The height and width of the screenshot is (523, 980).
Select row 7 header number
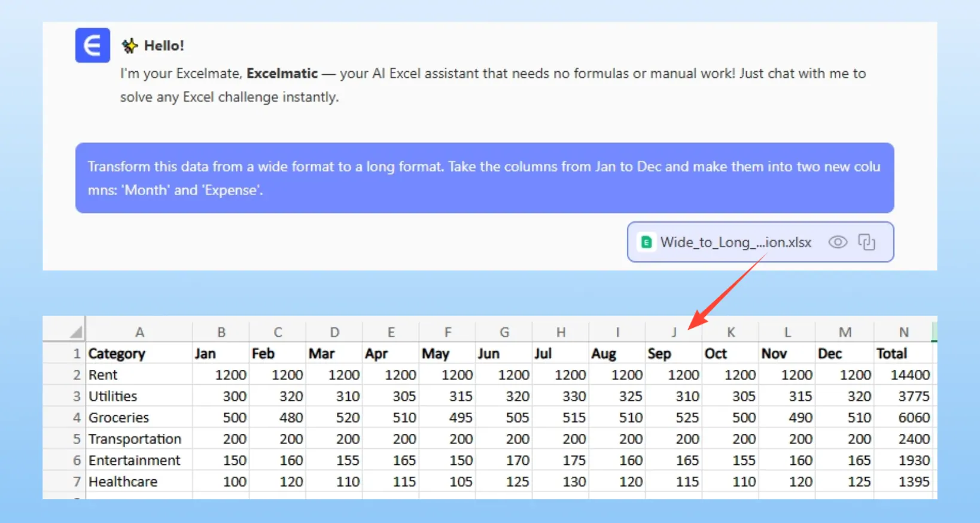point(77,482)
